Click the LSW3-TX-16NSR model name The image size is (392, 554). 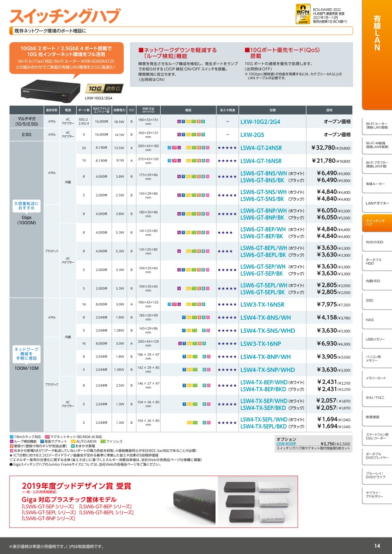(x=262, y=305)
